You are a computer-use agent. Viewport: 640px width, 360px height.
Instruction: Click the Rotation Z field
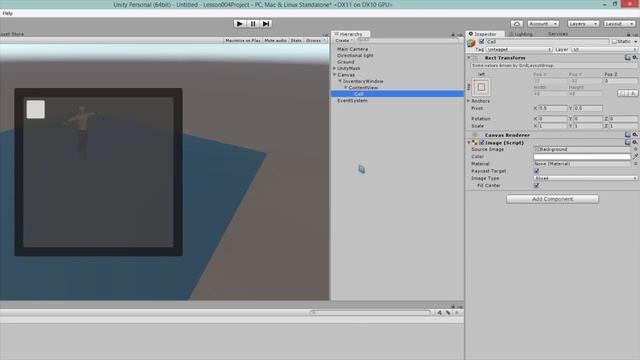[623, 119]
